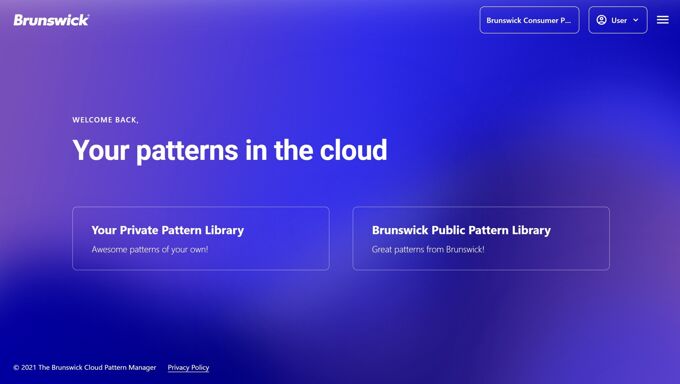Image resolution: width=680 pixels, height=384 pixels.
Task: Click 'Awesome patterns of your own!' subtitle
Action: (x=150, y=249)
